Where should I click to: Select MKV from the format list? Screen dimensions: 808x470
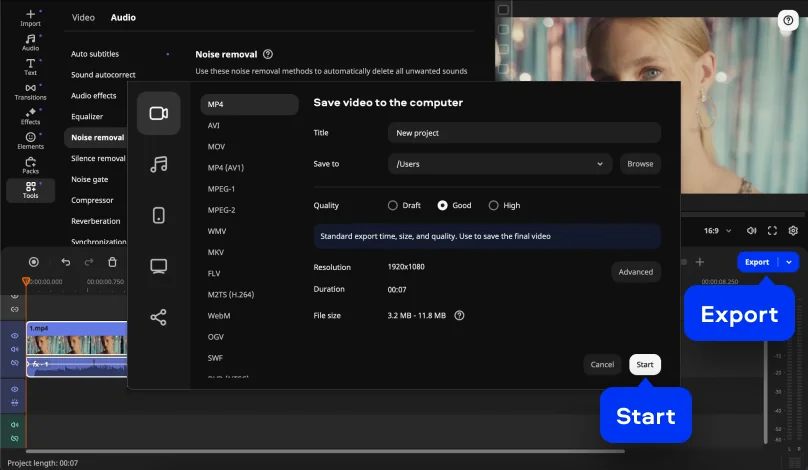pos(216,252)
